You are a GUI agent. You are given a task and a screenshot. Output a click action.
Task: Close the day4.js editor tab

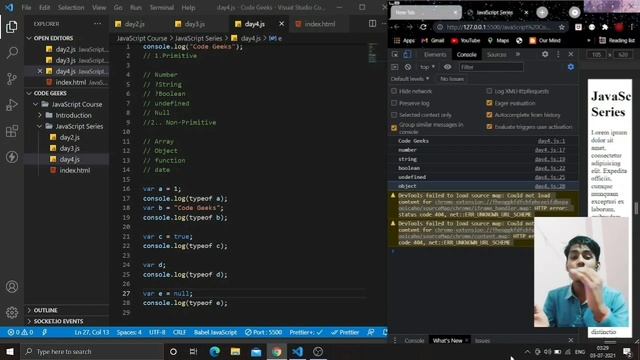click(x=281, y=24)
